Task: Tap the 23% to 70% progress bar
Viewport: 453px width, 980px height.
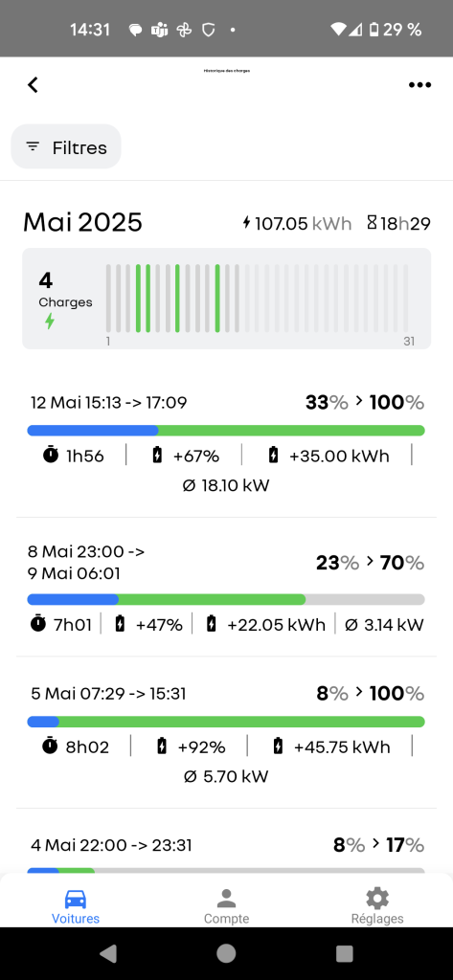Action: tap(226, 600)
